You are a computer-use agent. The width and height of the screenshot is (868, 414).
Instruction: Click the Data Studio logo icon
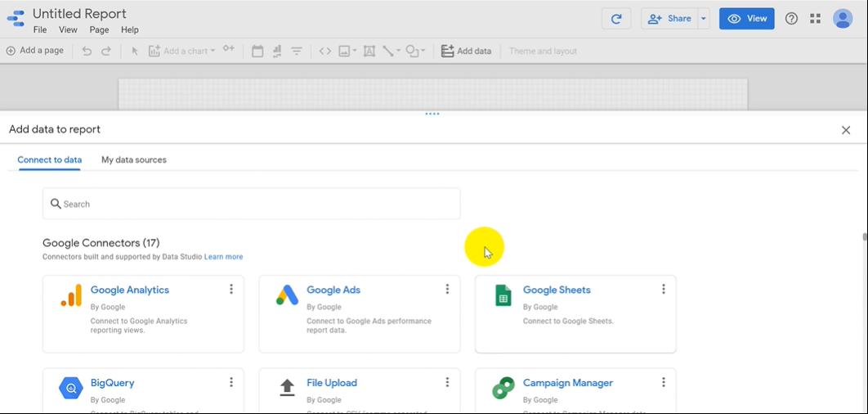pyautogui.click(x=16, y=18)
